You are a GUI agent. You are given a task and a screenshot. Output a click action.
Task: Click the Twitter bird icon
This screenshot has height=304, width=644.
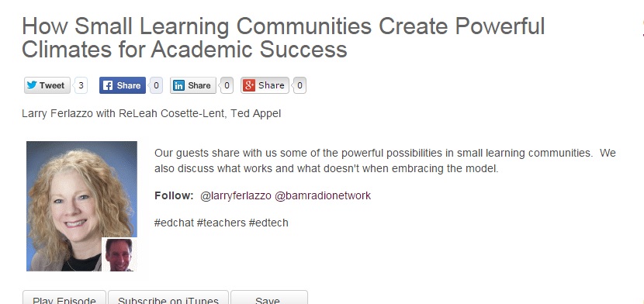[32, 85]
